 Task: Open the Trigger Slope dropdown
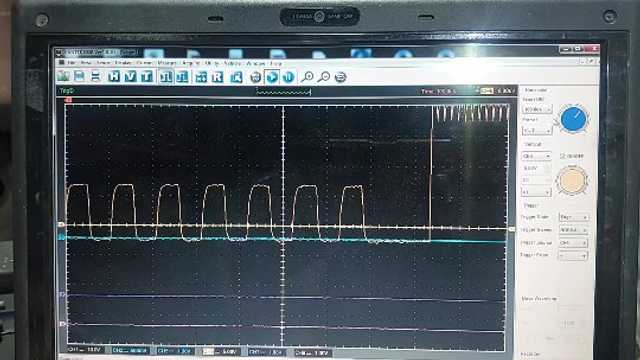pyautogui.click(x=573, y=256)
